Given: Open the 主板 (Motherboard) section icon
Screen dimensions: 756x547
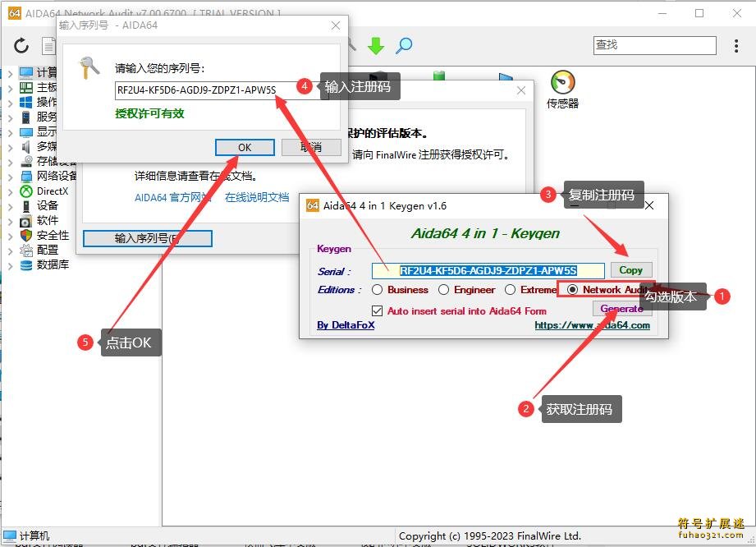Looking at the screenshot, I should [28, 86].
